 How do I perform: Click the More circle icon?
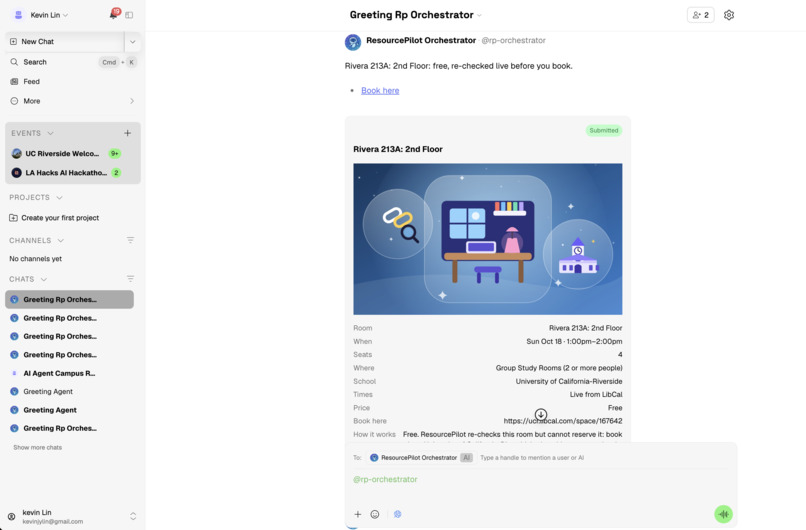click(x=14, y=101)
